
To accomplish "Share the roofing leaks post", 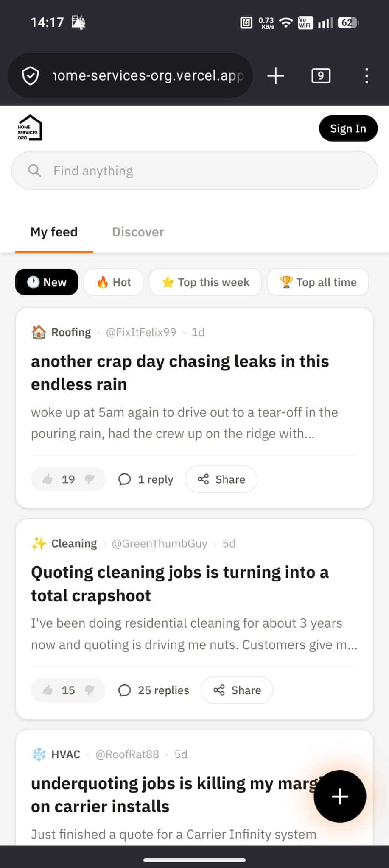I will click(221, 479).
